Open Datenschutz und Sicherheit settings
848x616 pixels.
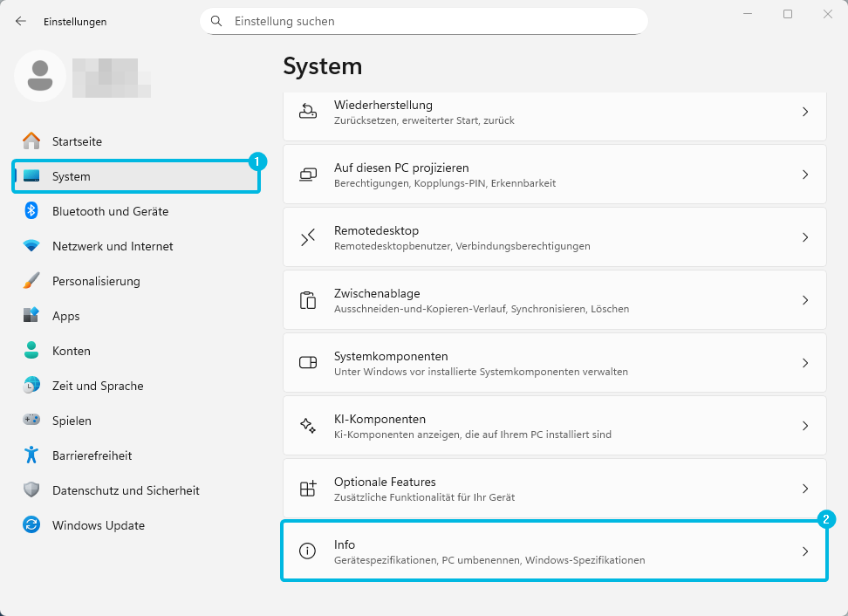pos(136,490)
